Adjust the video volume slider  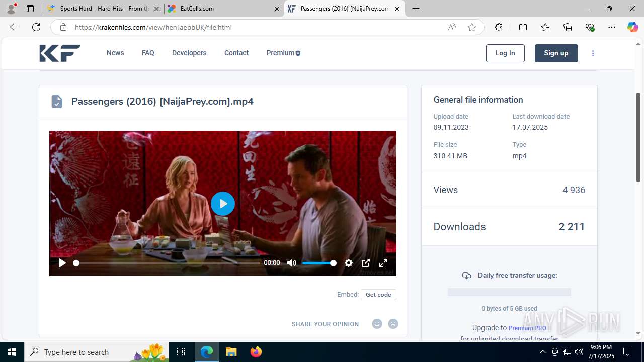pyautogui.click(x=319, y=263)
